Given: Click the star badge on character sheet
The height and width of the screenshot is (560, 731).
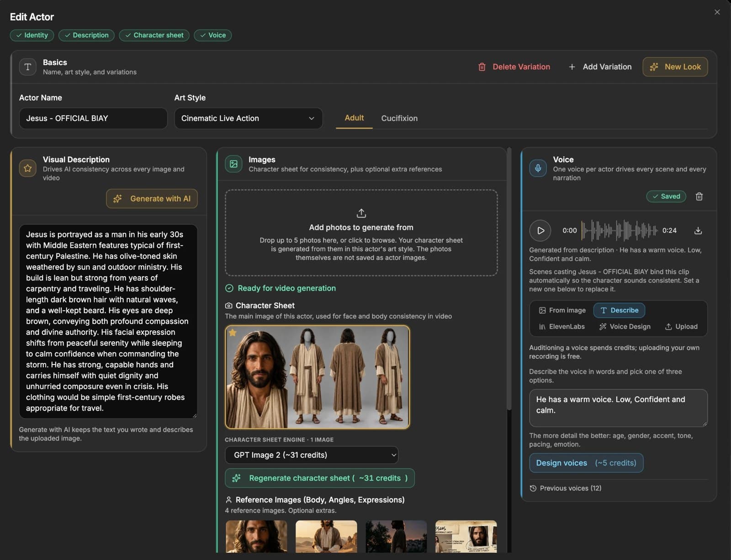Looking at the screenshot, I should (x=233, y=333).
